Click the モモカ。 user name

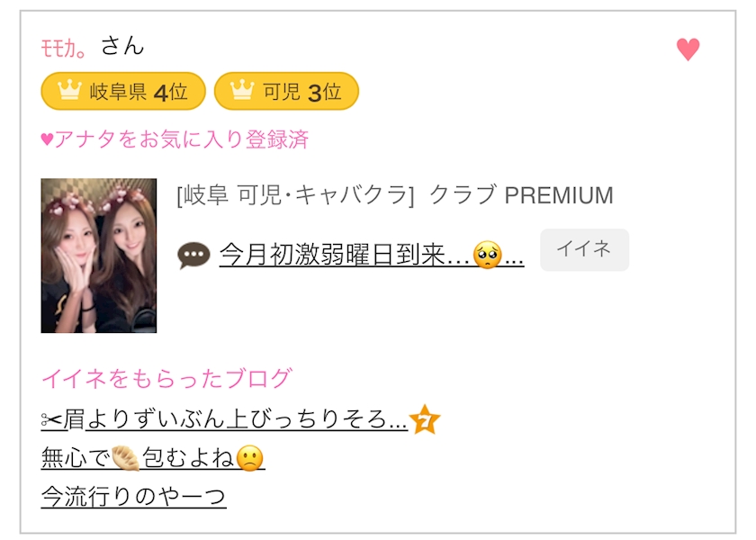pyautogui.click(x=64, y=48)
